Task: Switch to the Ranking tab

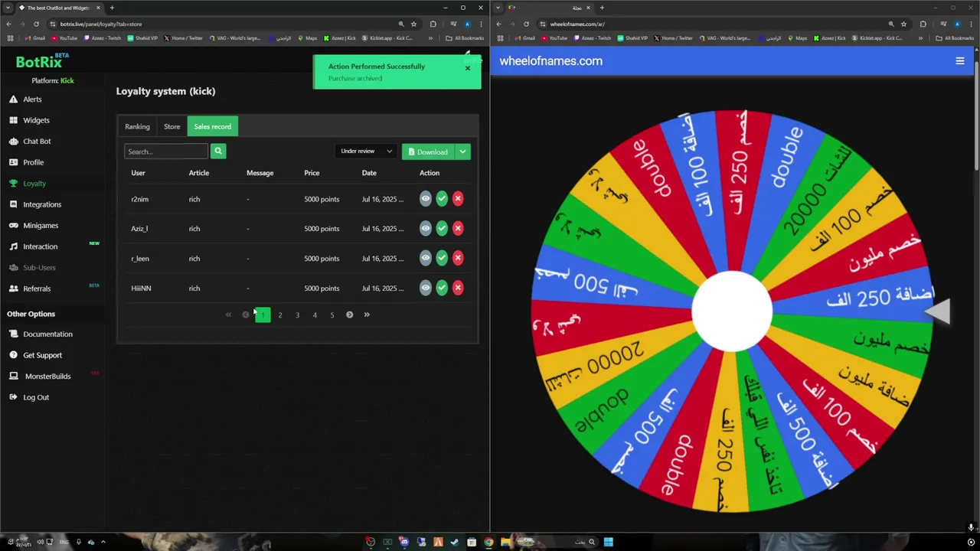Action: (138, 126)
